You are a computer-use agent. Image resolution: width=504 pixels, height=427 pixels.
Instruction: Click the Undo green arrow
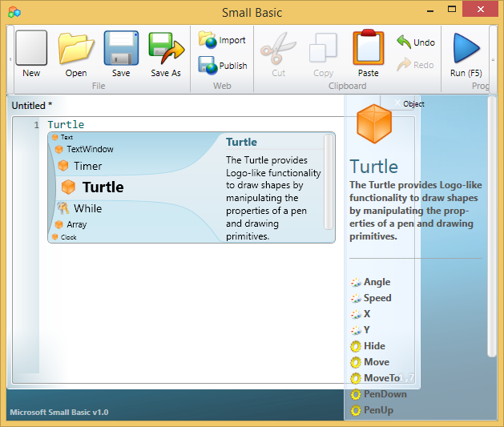pos(404,42)
